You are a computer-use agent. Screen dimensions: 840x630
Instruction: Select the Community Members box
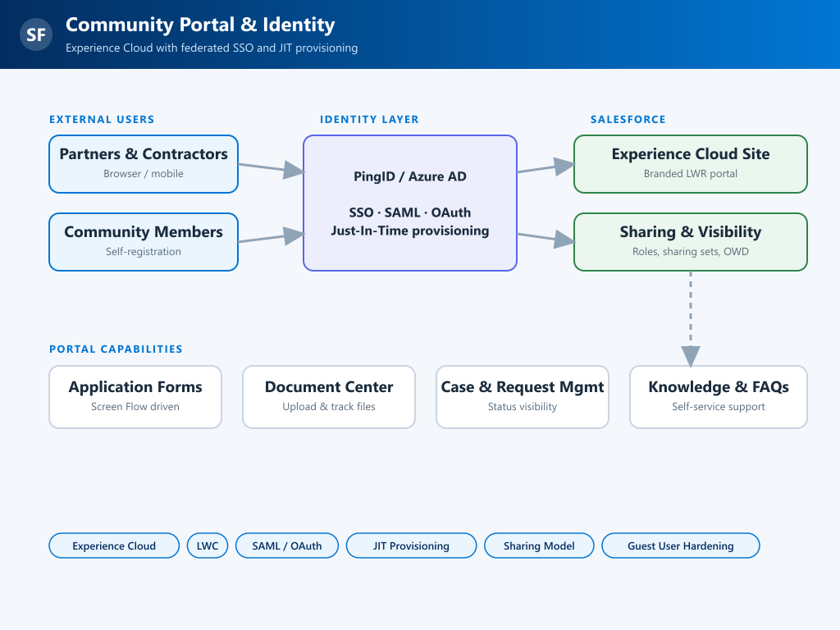(144, 242)
